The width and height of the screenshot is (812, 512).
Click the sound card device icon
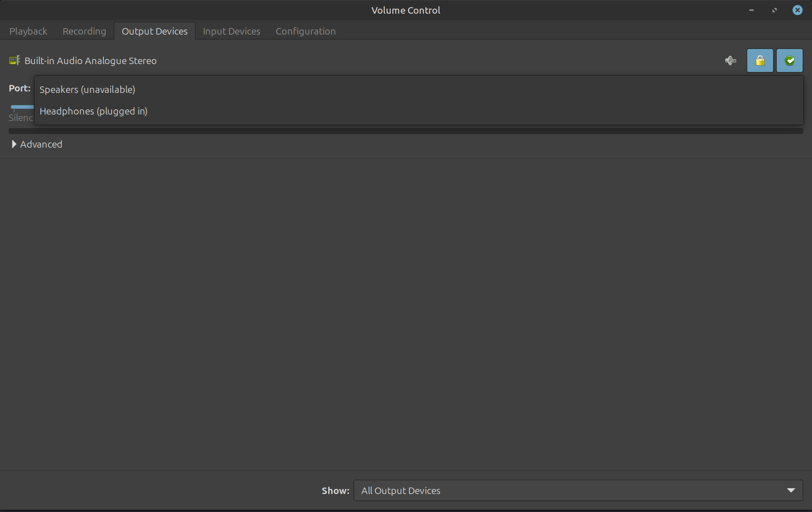point(14,60)
